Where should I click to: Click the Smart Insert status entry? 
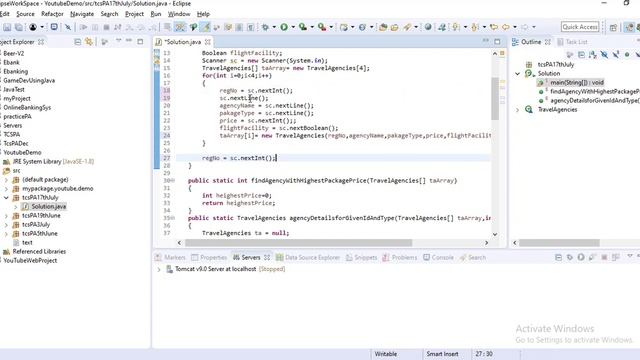tap(442, 354)
